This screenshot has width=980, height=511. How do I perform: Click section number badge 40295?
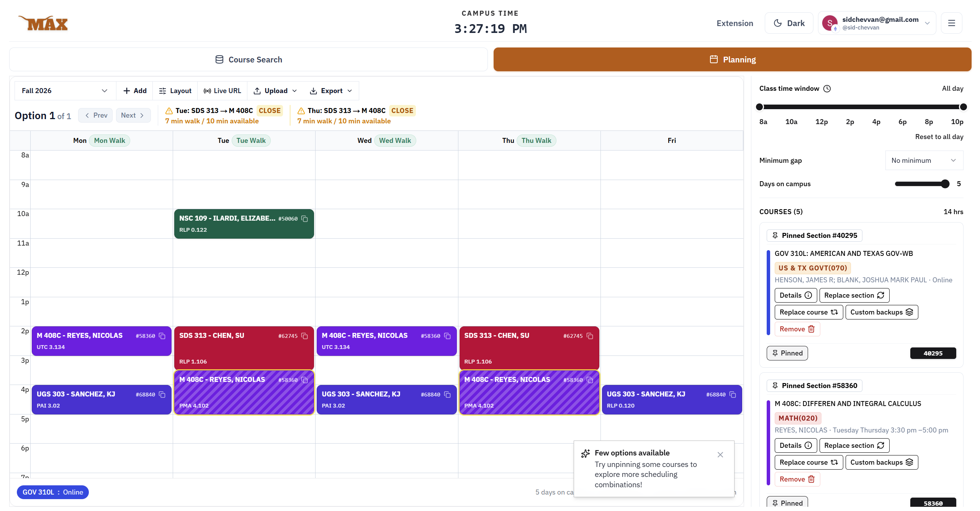point(933,353)
